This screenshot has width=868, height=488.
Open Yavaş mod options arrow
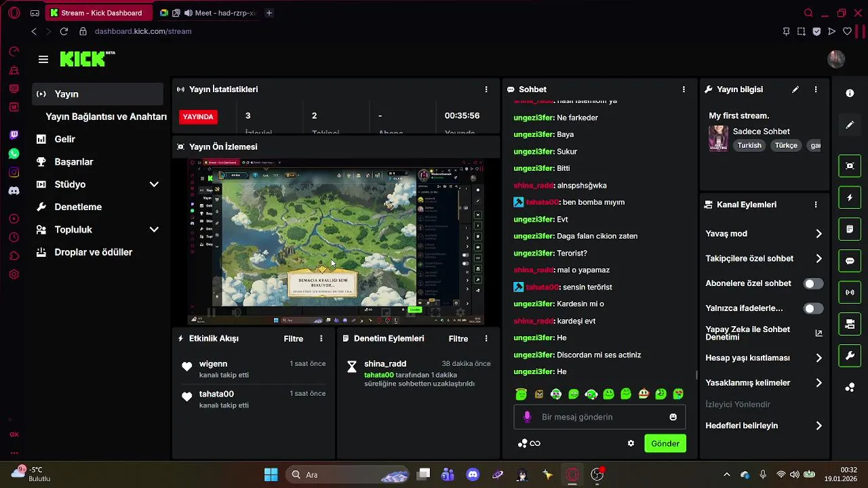[x=818, y=234]
